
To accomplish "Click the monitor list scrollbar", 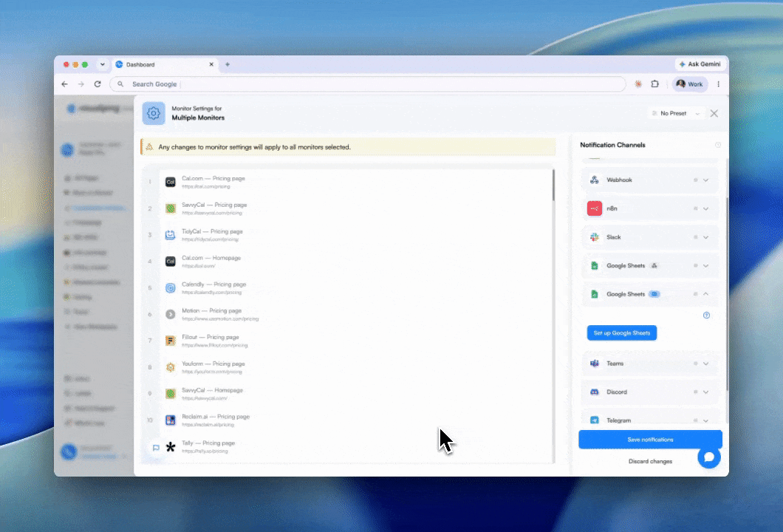I will point(553,185).
